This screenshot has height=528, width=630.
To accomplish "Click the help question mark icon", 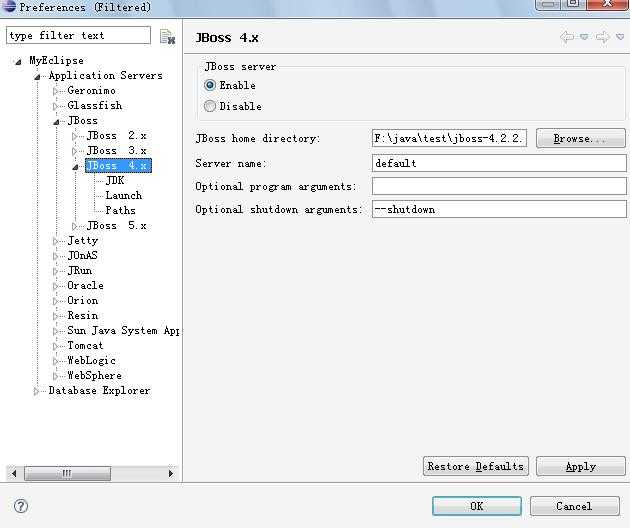I will click(21, 506).
